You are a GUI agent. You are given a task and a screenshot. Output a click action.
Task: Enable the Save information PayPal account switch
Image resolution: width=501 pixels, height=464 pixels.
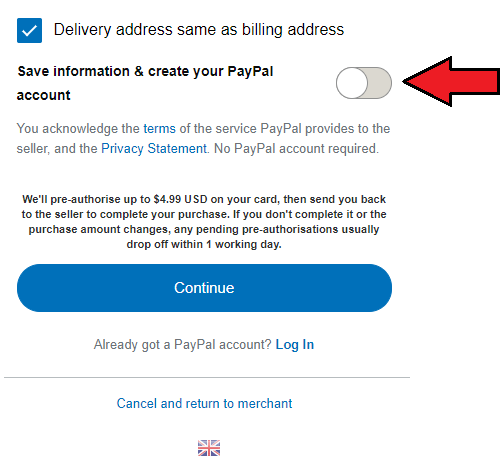(364, 83)
